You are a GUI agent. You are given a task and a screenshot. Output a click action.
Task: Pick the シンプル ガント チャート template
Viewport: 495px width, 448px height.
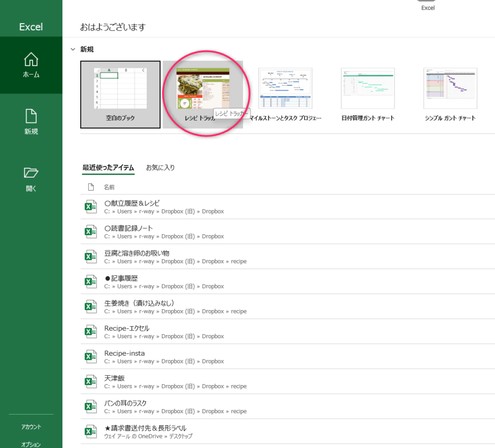[x=450, y=94]
